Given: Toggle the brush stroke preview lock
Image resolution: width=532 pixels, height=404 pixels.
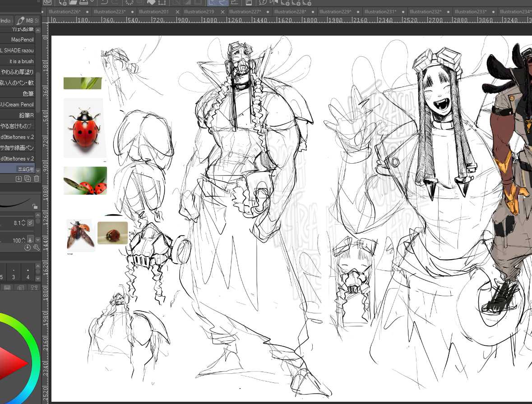Looking at the screenshot, I should click(x=35, y=206).
